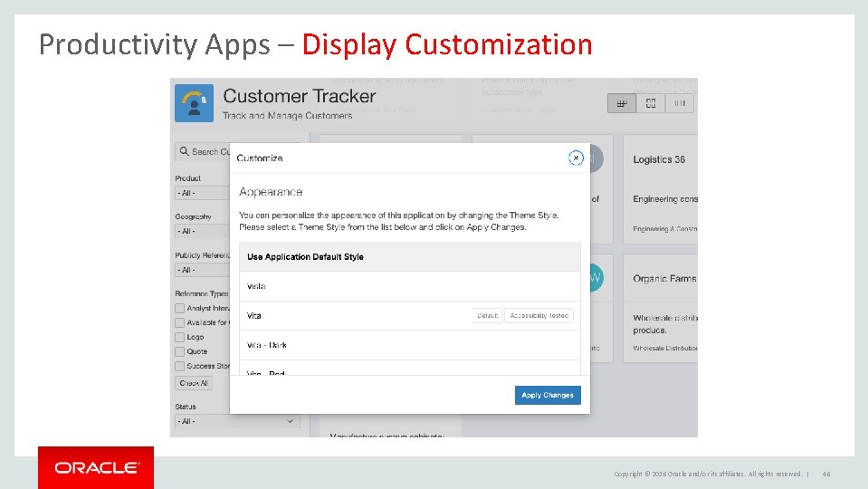Click in the Search Customers field
Image resolution: width=868 pixels, height=489 pixels.
(203, 152)
